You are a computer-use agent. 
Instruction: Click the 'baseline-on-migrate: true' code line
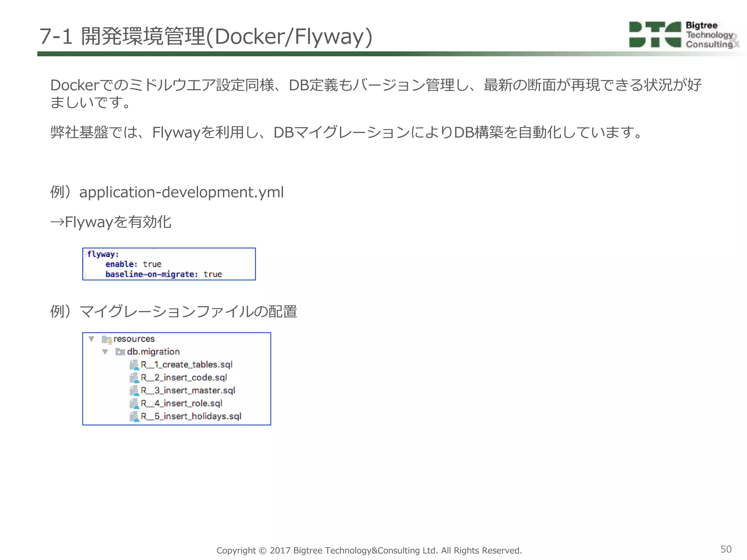(163, 274)
